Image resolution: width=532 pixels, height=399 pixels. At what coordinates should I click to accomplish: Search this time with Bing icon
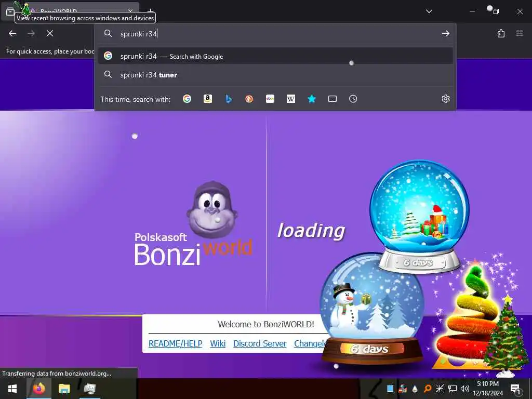pyautogui.click(x=229, y=99)
